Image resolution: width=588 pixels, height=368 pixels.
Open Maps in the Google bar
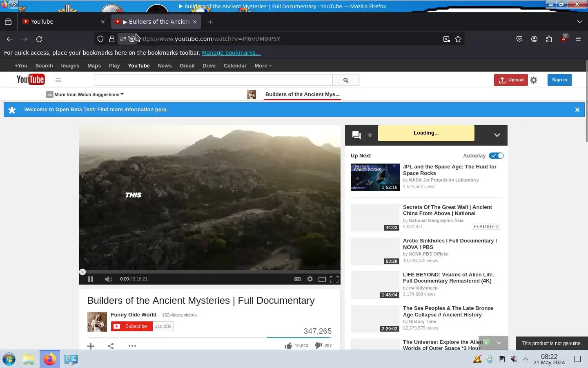click(94, 66)
